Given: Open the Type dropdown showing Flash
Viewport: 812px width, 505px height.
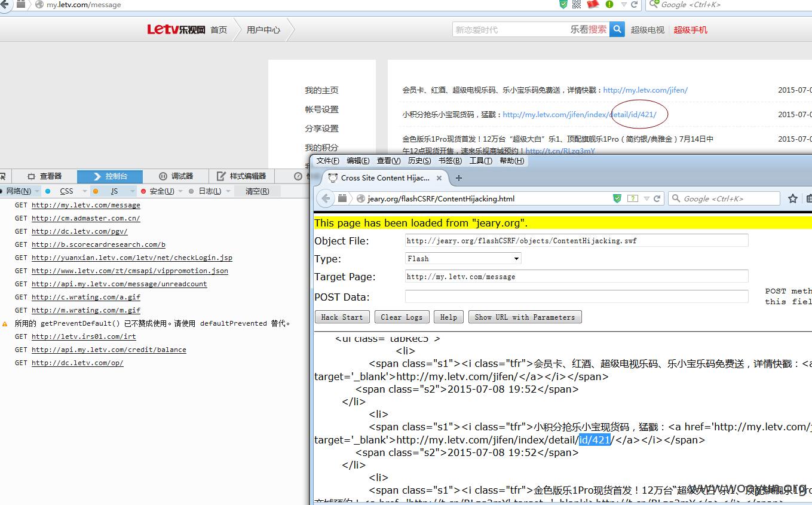Looking at the screenshot, I should (463, 258).
